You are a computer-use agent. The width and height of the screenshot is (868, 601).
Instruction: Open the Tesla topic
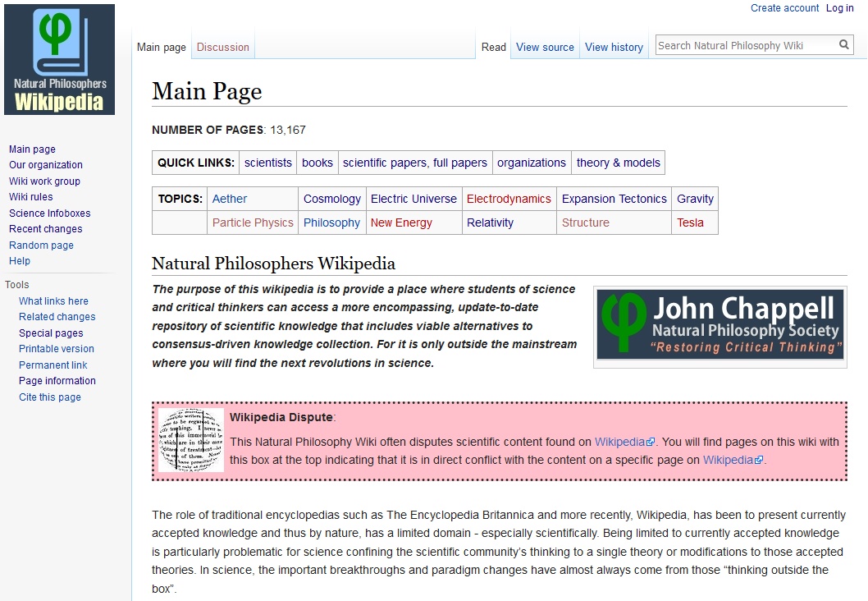pos(690,223)
